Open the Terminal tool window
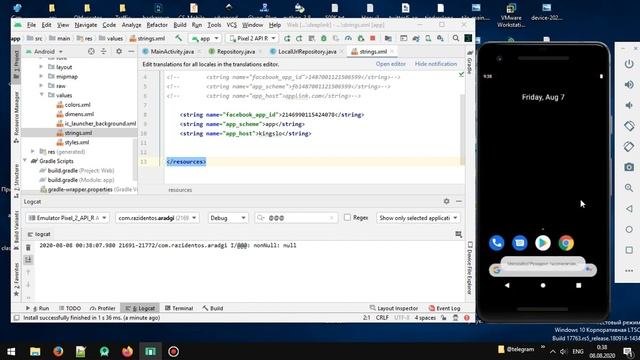The height and width of the screenshot is (360, 640). point(179,308)
